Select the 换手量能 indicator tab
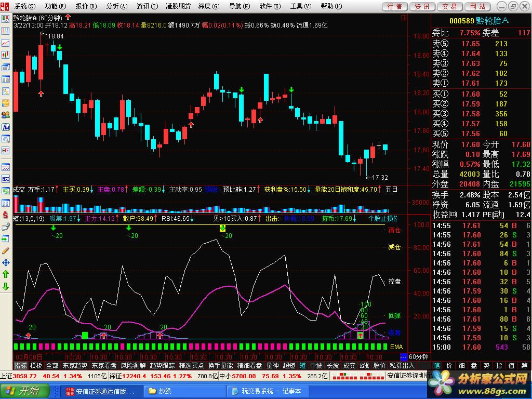 point(220,365)
